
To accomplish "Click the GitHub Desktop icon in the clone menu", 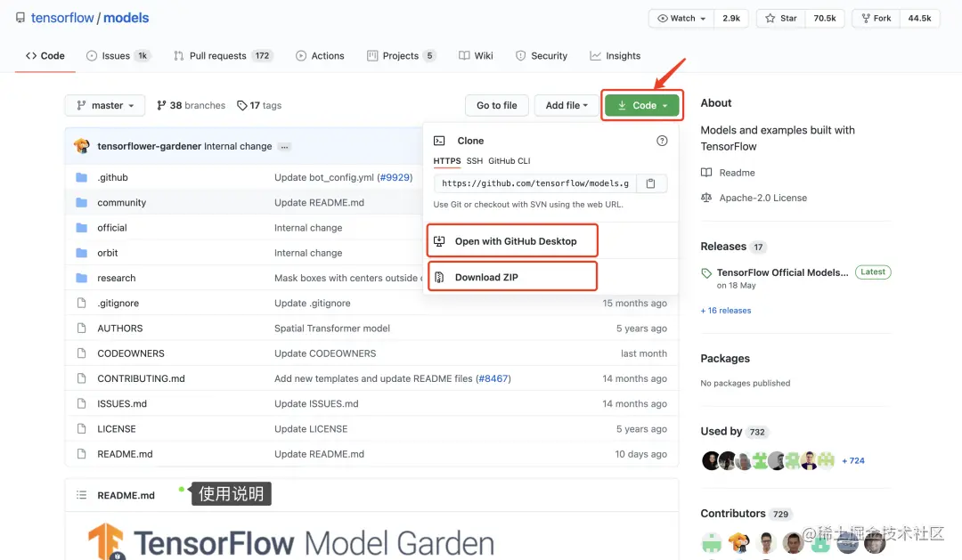I will [x=439, y=240].
